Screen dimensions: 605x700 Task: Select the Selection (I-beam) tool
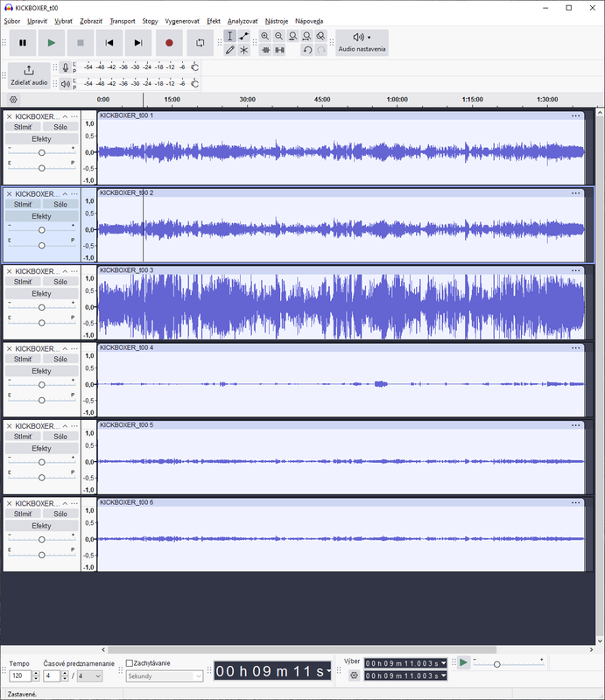229,36
